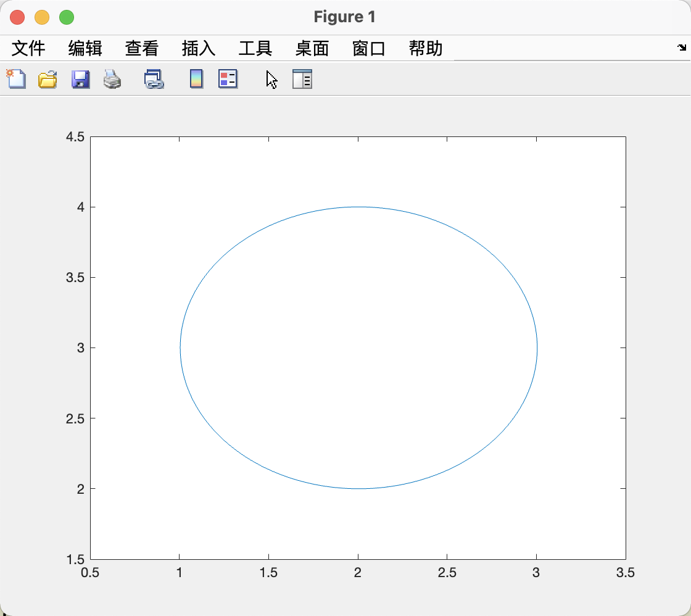
Task: Open the 工具 menu
Action: coord(255,48)
